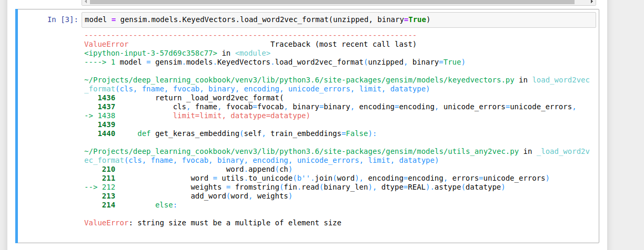Click 'Traceback (most recent call last)' text

click(x=343, y=45)
